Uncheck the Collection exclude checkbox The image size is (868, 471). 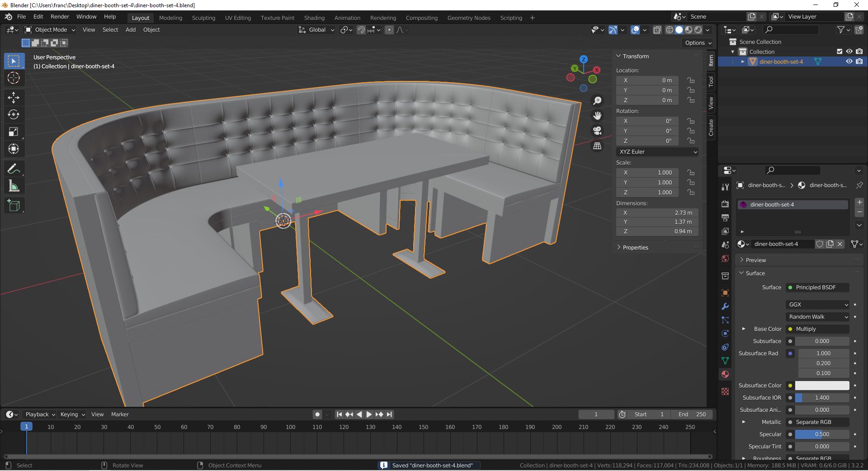(x=840, y=52)
